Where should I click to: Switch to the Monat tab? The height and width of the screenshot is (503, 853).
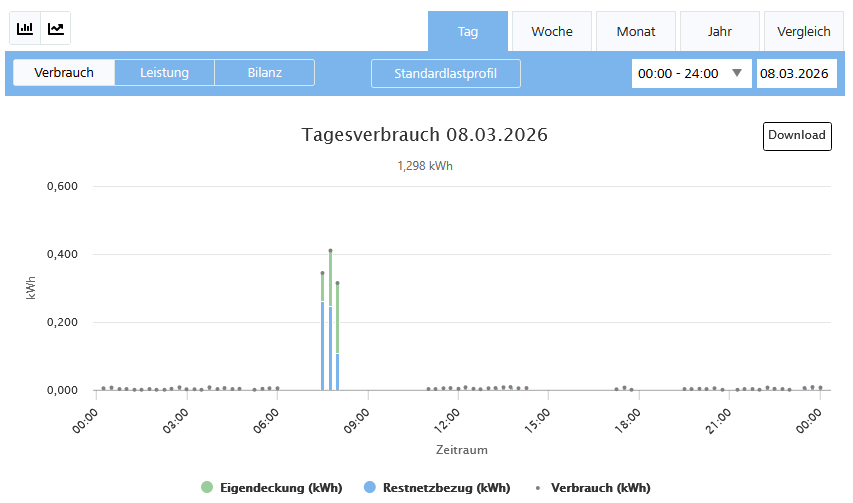point(636,32)
